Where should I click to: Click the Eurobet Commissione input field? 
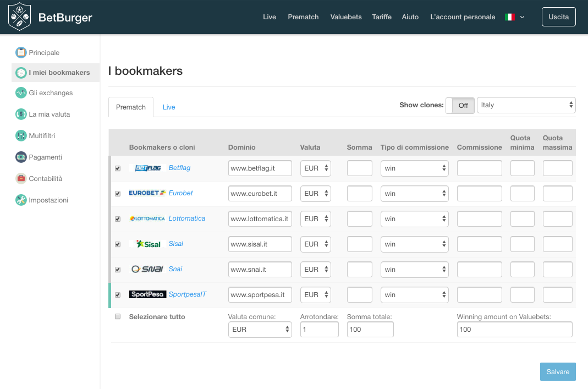click(x=479, y=194)
